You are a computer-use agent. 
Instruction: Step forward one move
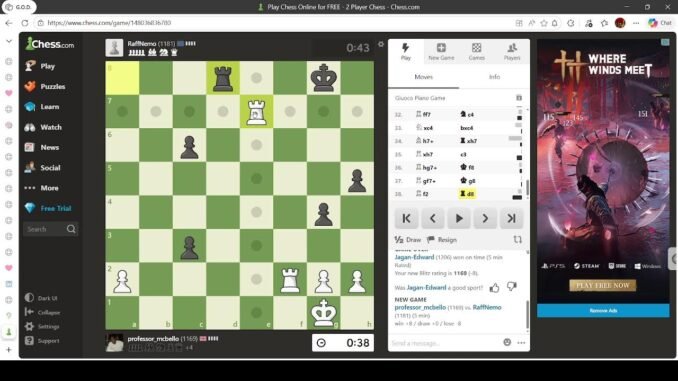pos(485,218)
